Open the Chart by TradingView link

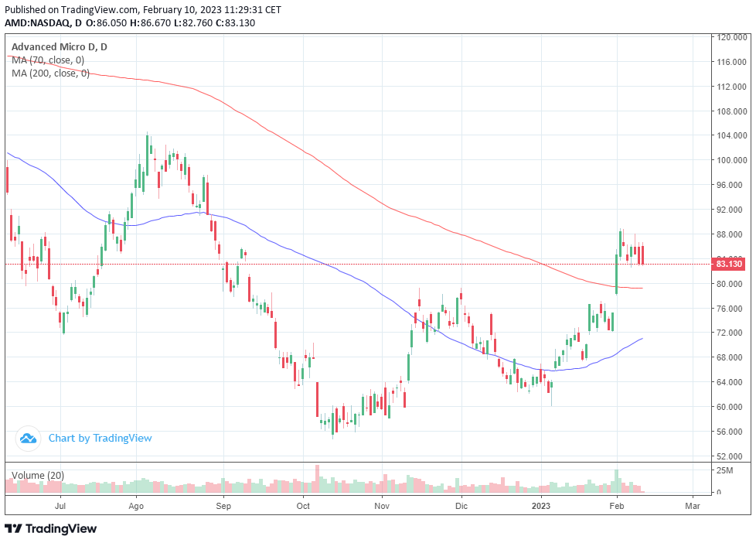pyautogui.click(x=100, y=439)
